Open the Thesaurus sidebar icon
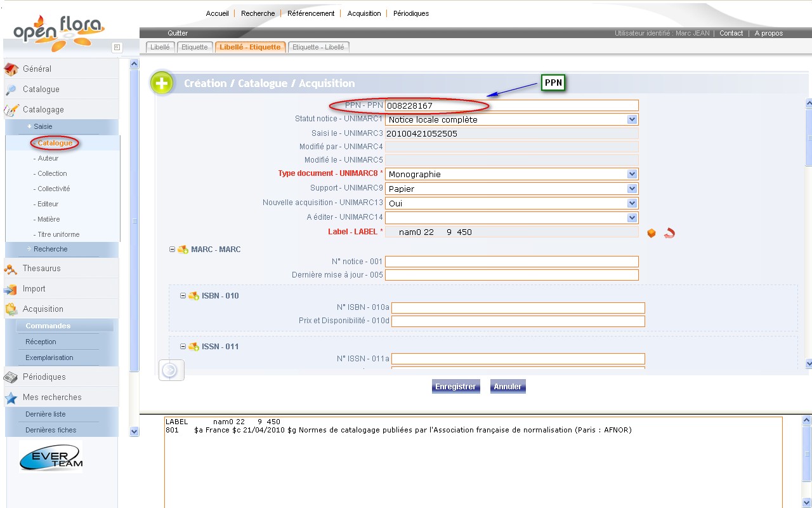Viewport: 812px width, 508px height. pyautogui.click(x=11, y=269)
